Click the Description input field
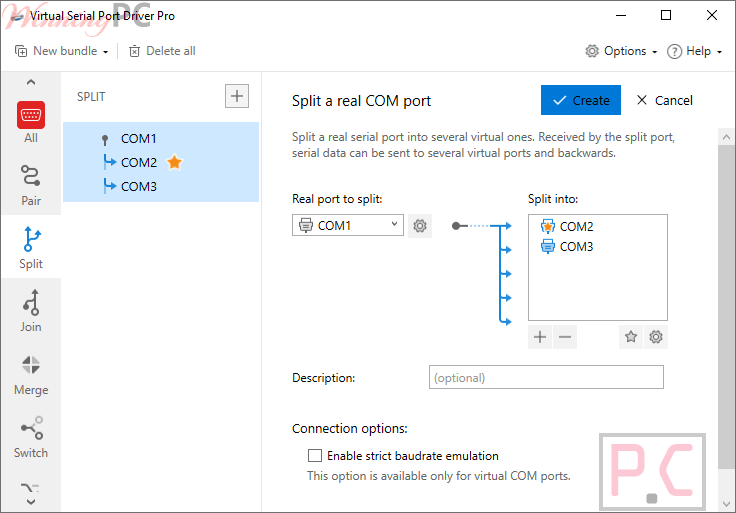This screenshot has height=513, width=736. (x=546, y=377)
